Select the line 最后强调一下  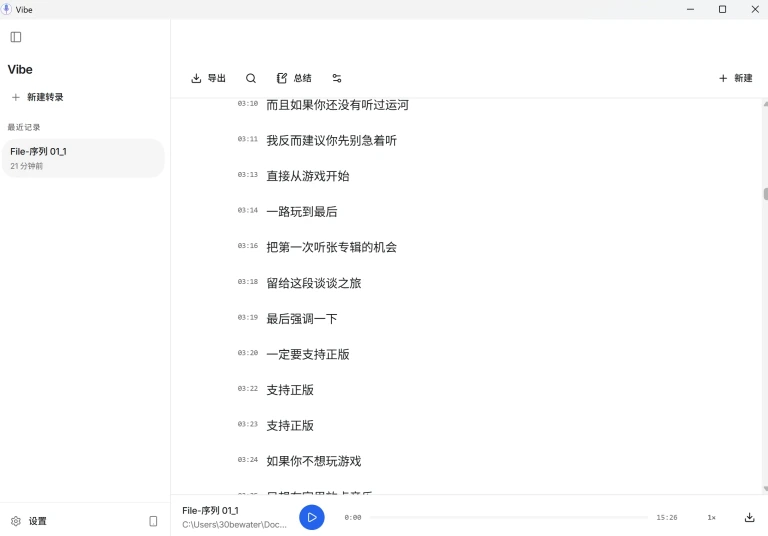pyautogui.click(x=302, y=318)
